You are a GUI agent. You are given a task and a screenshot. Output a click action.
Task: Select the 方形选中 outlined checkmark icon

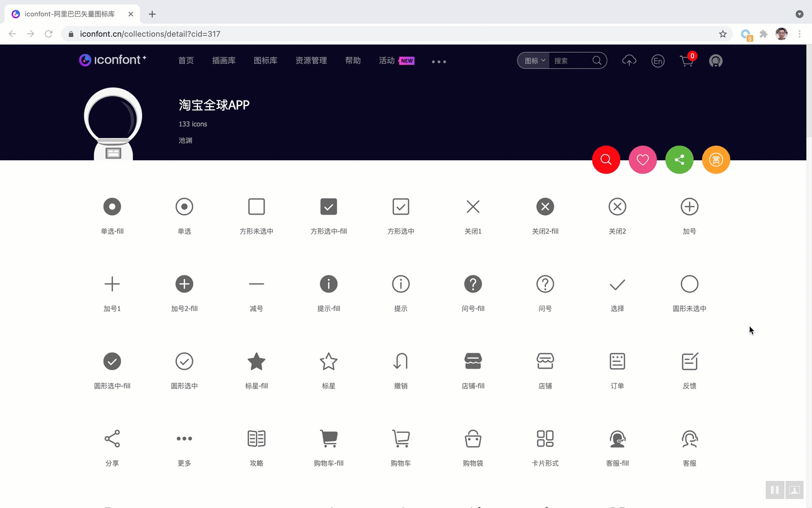(401, 207)
